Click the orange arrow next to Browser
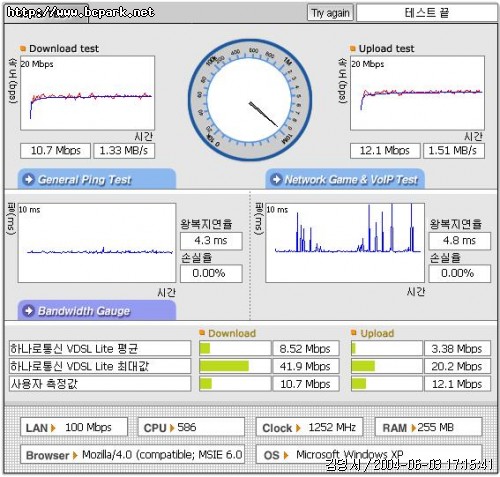The height and width of the screenshot is (477, 500). [75, 455]
